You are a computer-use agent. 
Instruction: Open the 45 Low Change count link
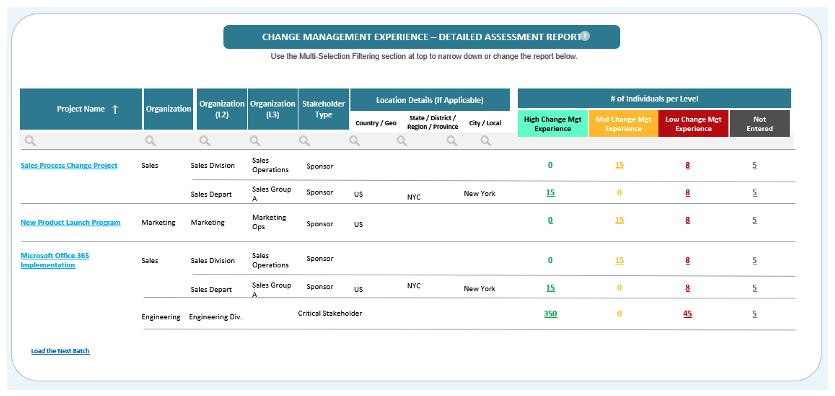(687, 314)
